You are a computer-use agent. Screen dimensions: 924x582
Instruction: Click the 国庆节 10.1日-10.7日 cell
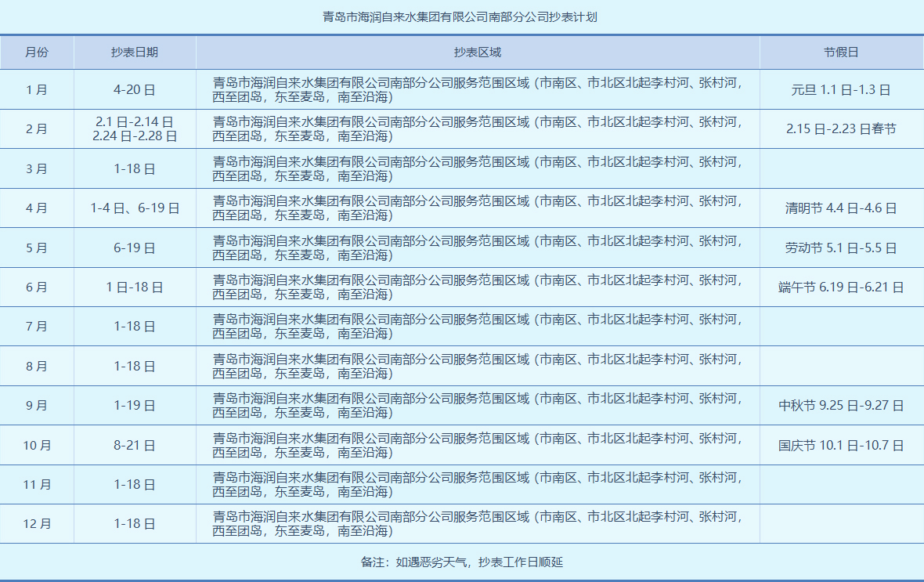click(x=840, y=444)
